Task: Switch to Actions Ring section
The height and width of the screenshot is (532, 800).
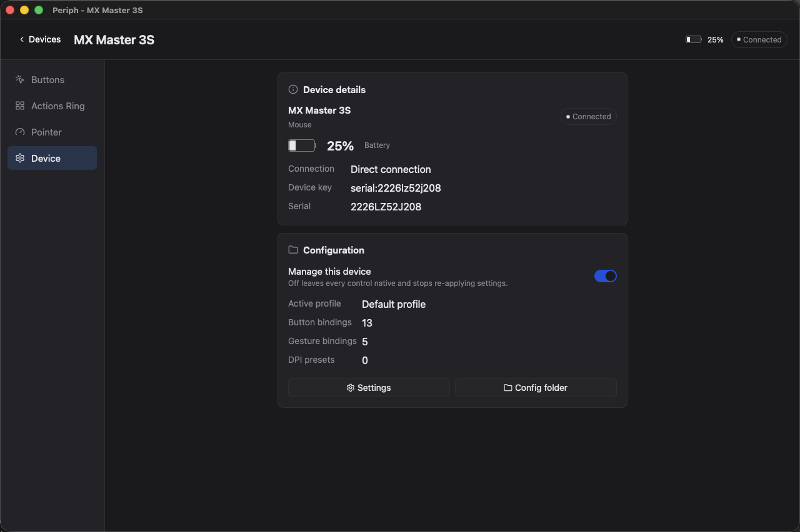Action: point(52,106)
